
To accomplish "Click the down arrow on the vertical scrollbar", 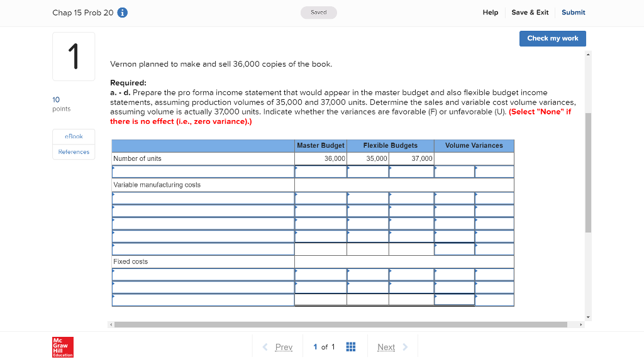I will coord(587,316).
